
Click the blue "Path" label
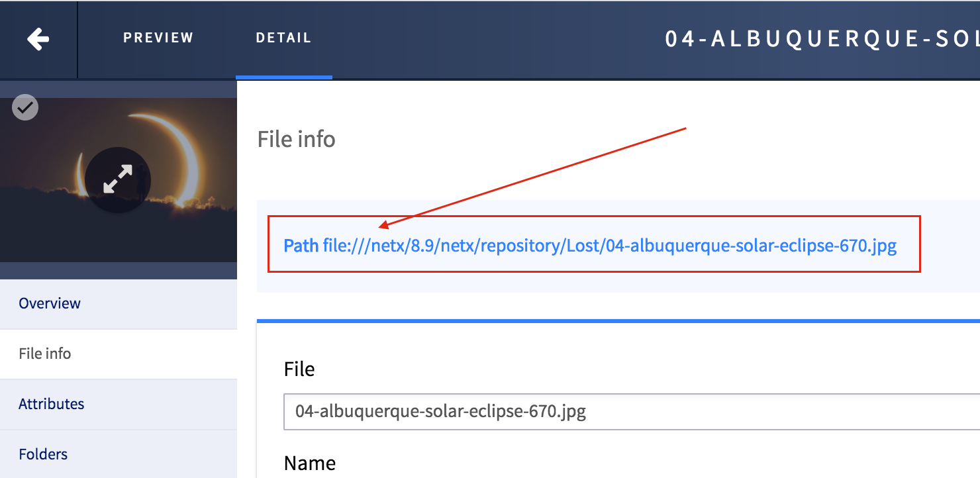(301, 246)
